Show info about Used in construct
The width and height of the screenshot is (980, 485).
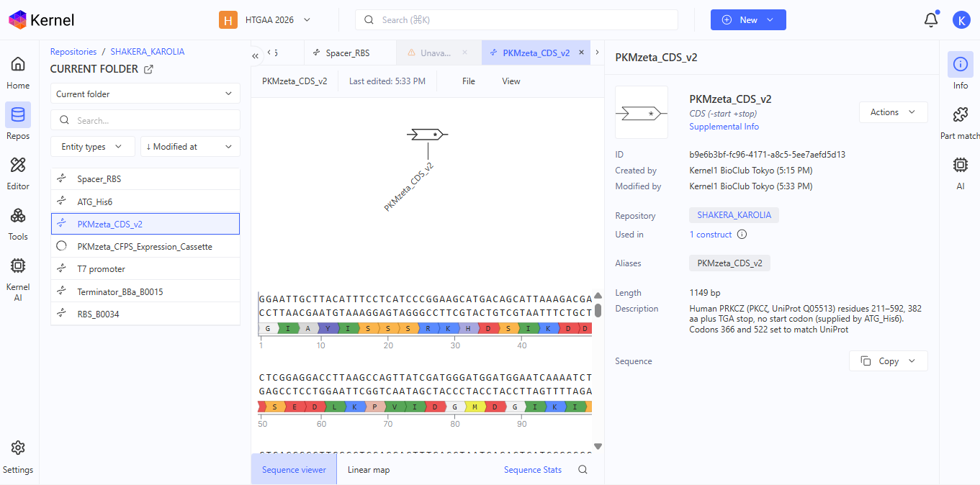click(x=742, y=235)
